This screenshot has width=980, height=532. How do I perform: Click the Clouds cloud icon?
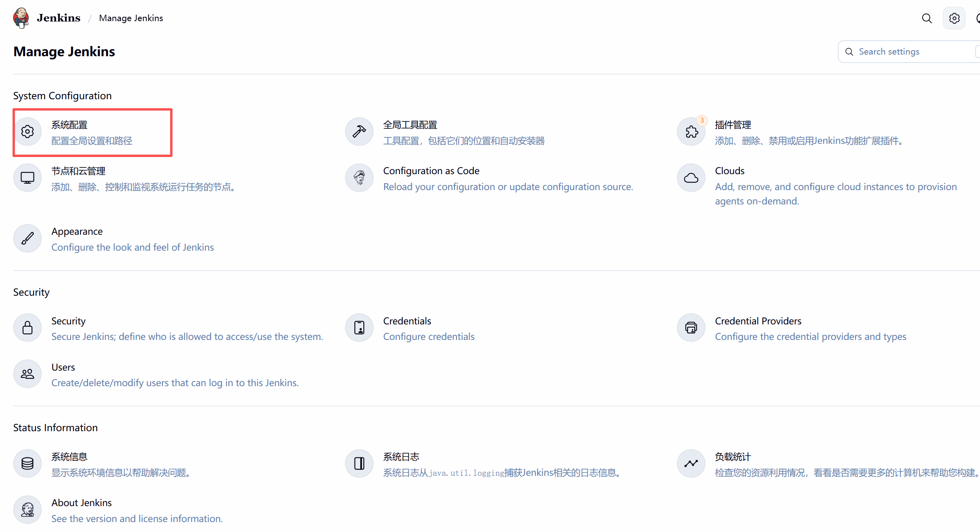(x=691, y=178)
